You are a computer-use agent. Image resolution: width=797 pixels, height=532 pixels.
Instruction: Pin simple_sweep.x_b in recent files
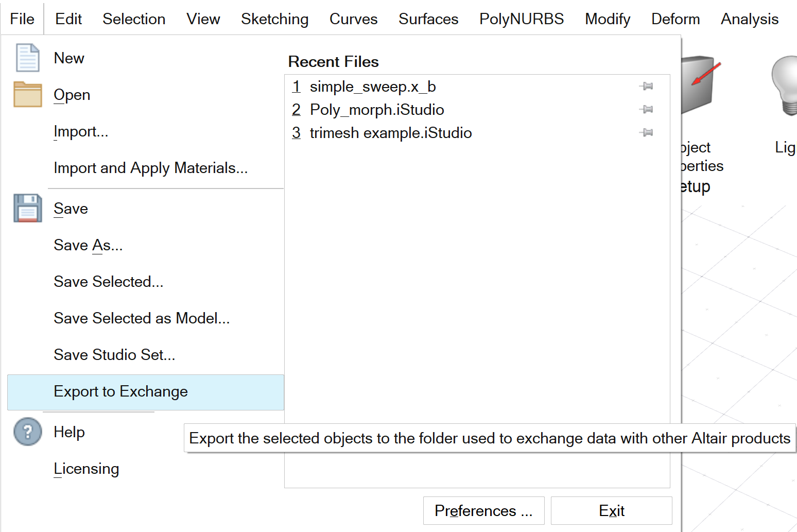pyautogui.click(x=646, y=87)
